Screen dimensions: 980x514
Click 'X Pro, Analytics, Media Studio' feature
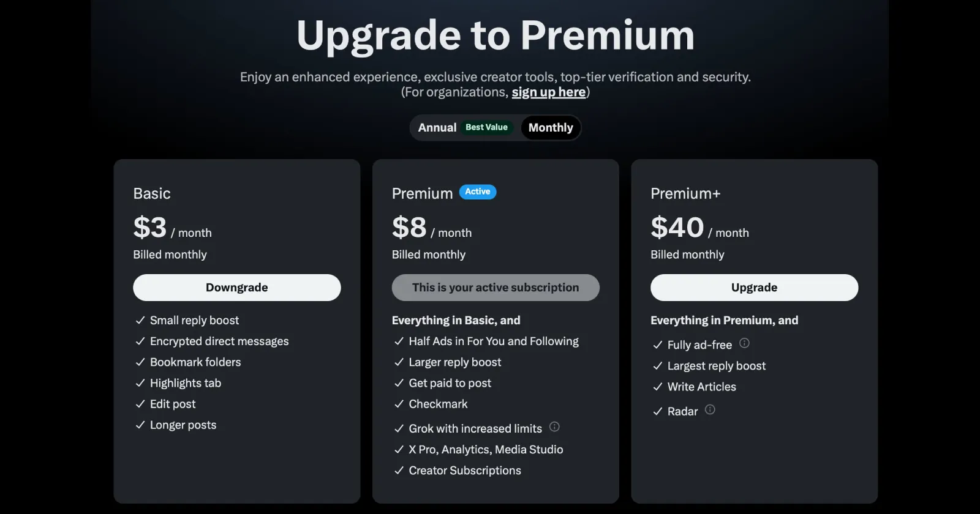pyautogui.click(x=486, y=450)
